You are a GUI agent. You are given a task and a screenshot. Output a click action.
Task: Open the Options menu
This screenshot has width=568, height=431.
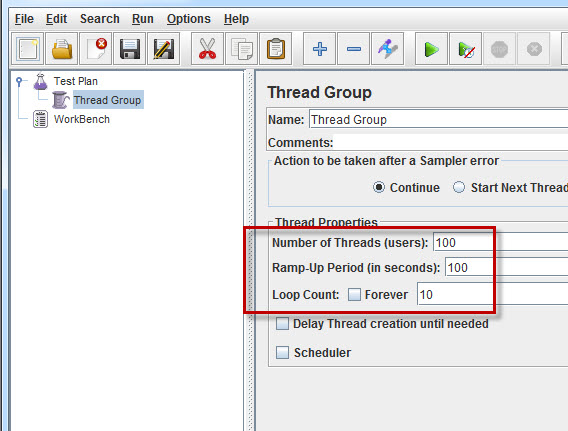[188, 19]
